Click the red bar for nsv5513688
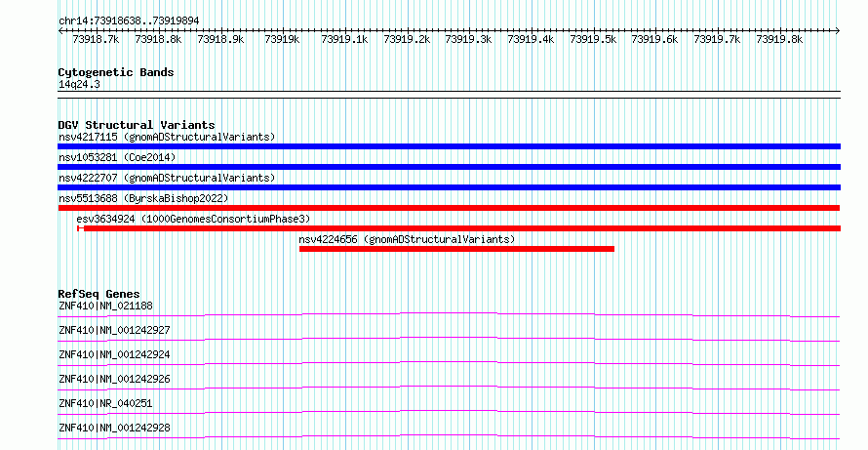 449,208
